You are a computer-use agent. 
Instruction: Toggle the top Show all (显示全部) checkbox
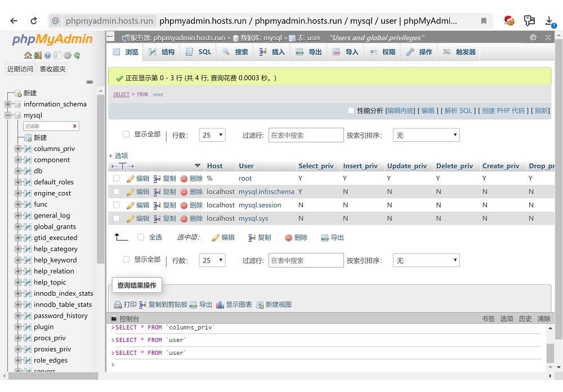coord(126,134)
